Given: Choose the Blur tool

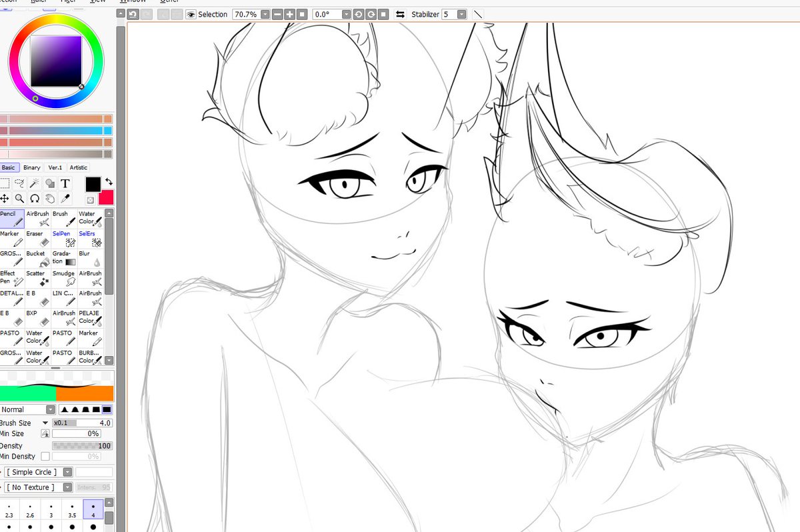Looking at the screenshot, I should click(x=90, y=258).
